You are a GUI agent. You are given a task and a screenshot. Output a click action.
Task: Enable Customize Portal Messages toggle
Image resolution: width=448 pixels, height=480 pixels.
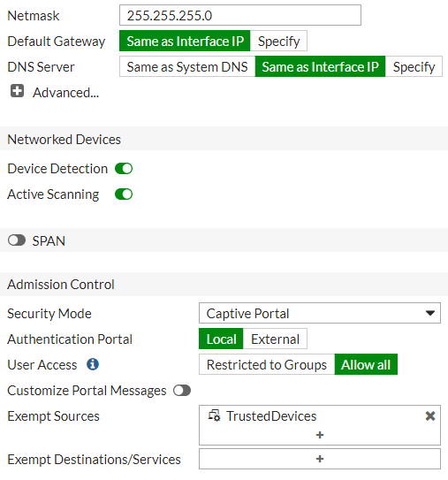click(182, 391)
